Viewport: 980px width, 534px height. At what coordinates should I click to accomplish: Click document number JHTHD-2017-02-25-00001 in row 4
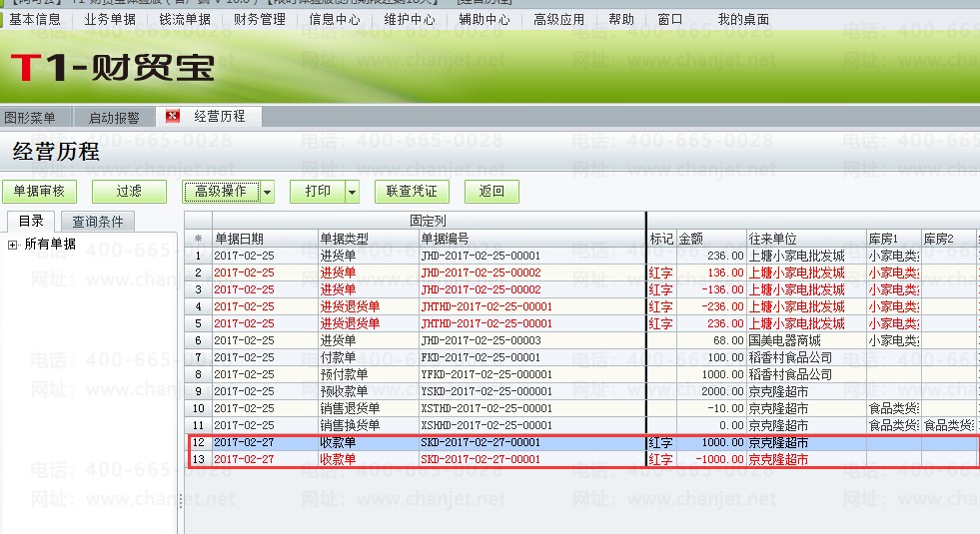[x=487, y=306]
